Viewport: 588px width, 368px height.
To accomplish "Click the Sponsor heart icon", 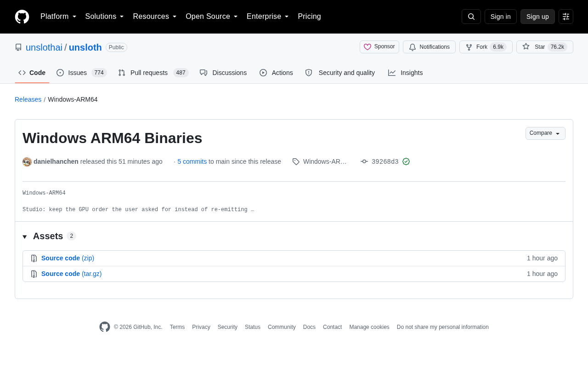I will tap(367, 47).
